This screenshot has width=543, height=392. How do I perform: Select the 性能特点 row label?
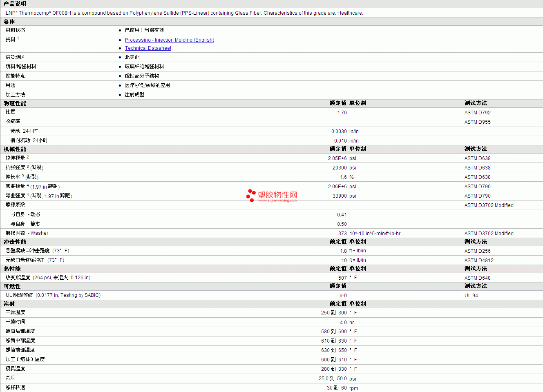[15, 76]
